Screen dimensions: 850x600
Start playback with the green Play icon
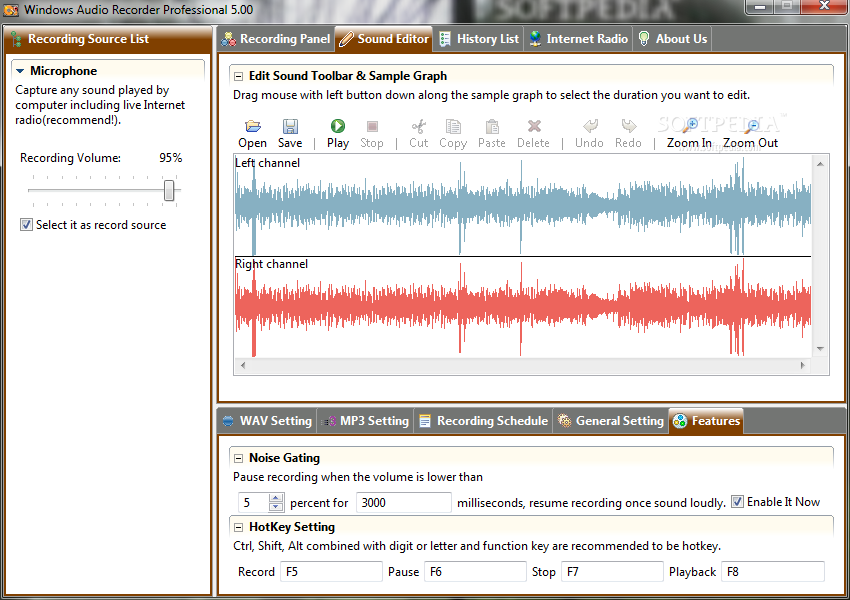pyautogui.click(x=338, y=126)
